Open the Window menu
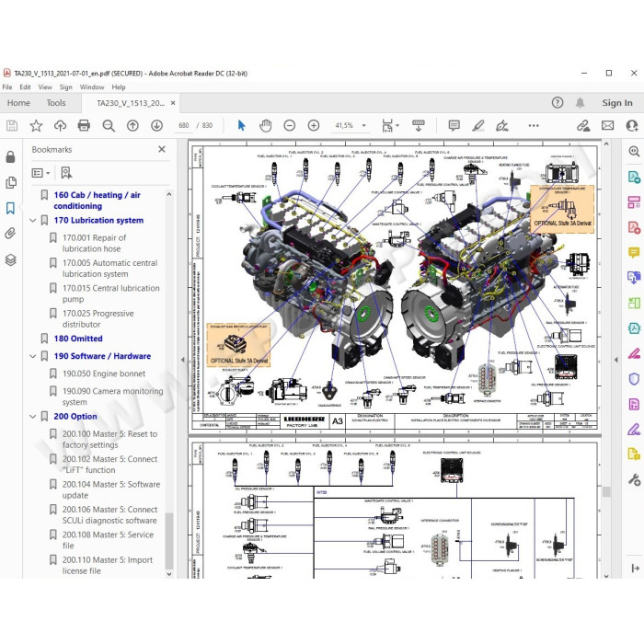This screenshot has height=644, width=644. (x=92, y=87)
